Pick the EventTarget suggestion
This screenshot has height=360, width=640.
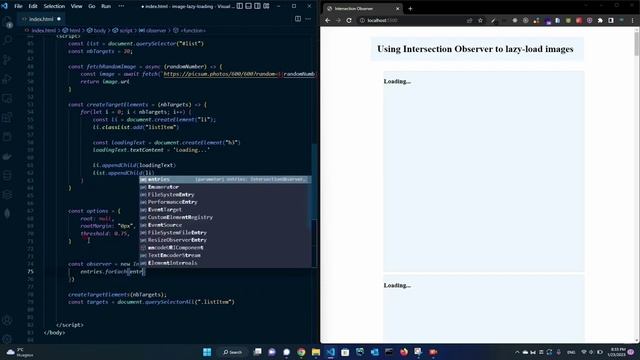(x=225, y=210)
